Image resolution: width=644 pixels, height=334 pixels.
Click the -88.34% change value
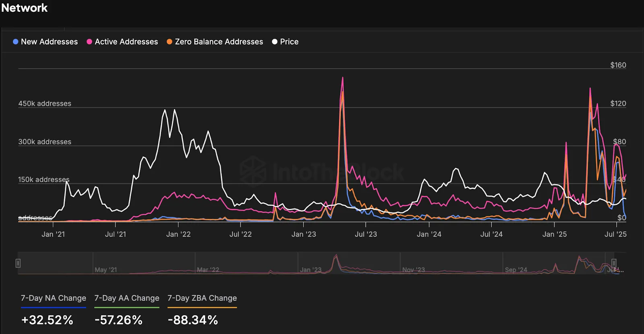(x=193, y=320)
